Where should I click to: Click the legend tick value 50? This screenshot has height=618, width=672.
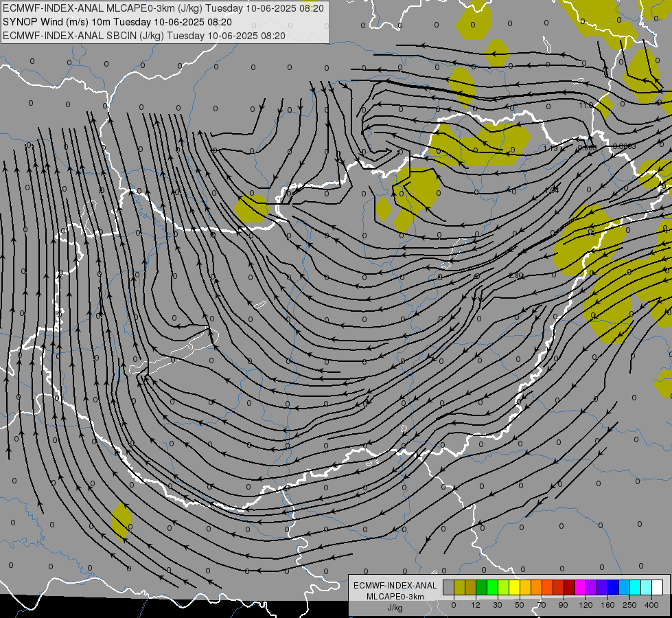(x=520, y=605)
